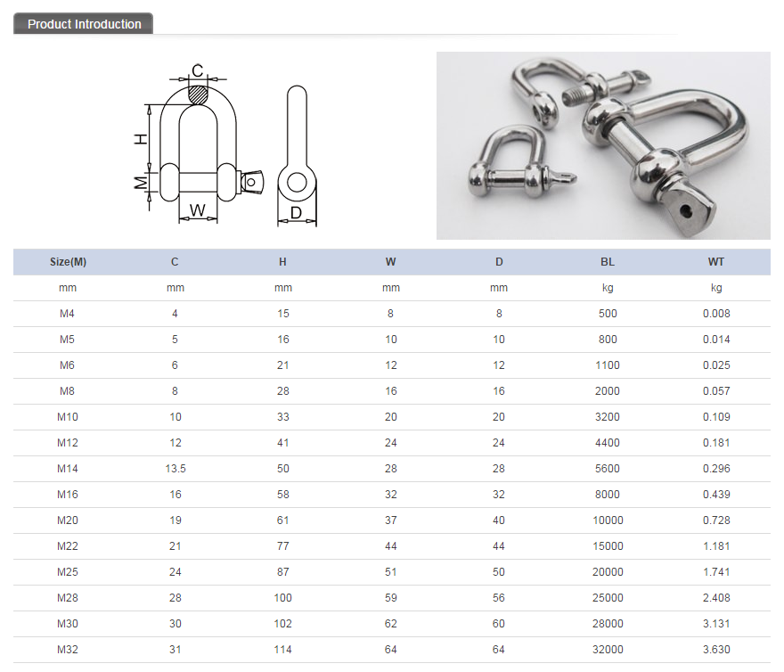The width and height of the screenshot is (784, 672).
Task: Select the M20 size cell
Action: pos(68,520)
